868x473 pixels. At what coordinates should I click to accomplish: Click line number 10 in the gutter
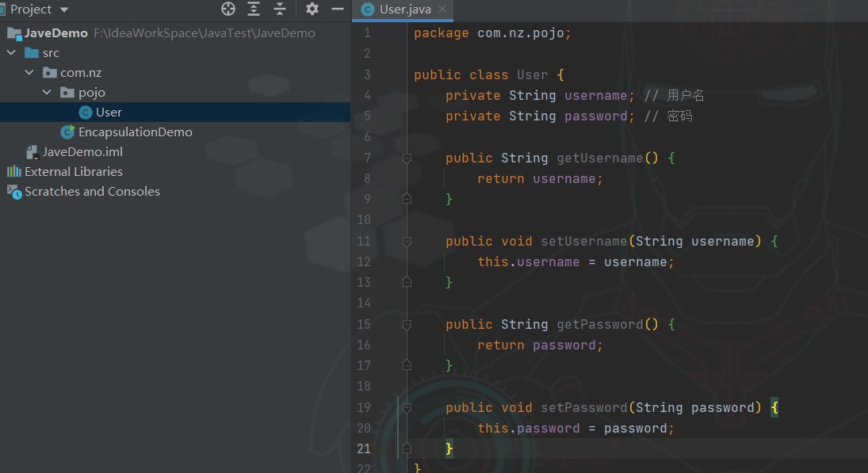(364, 220)
